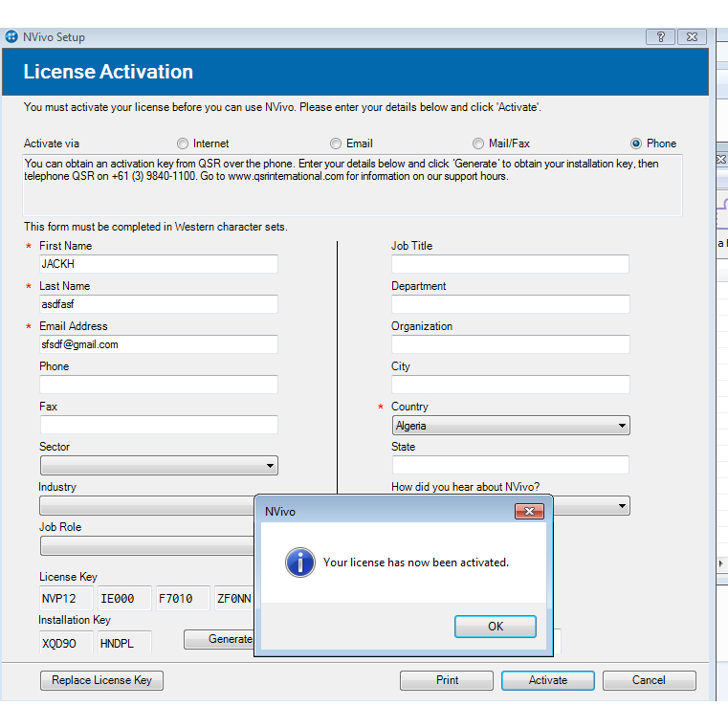Image resolution: width=728 pixels, height=728 pixels.
Task: Click the First Name input field
Action: click(x=159, y=264)
